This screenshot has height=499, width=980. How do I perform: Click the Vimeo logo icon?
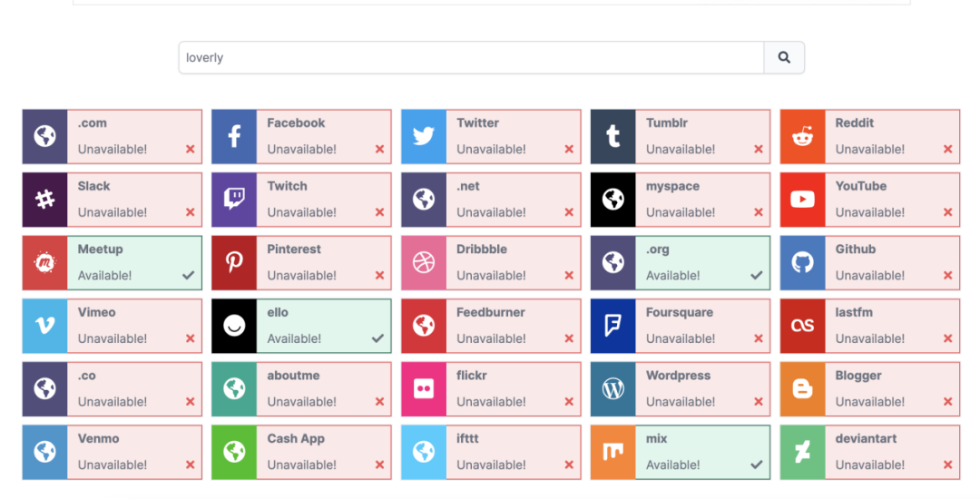click(44, 326)
